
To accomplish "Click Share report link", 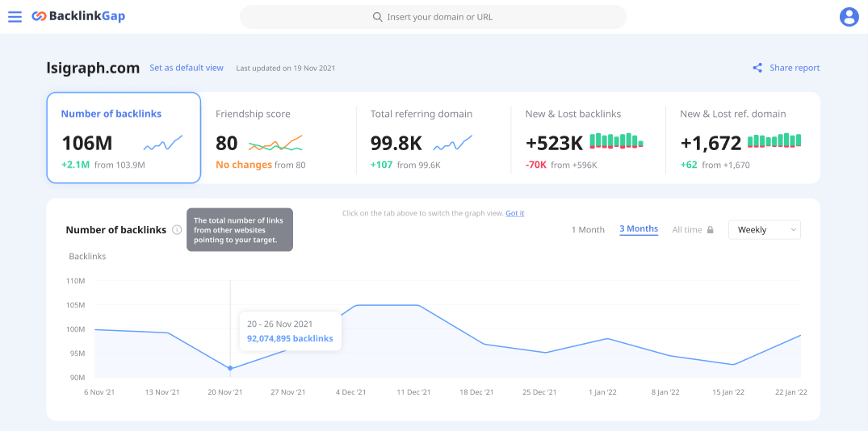I will (x=795, y=68).
